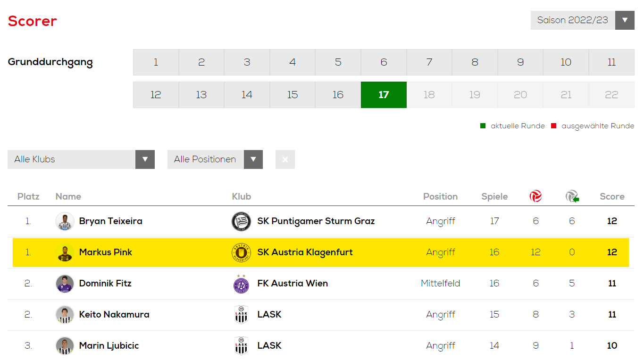Viewport: 644px width, 360px height.
Task: Expand the Alle Positionen dropdown
Action: click(215, 159)
